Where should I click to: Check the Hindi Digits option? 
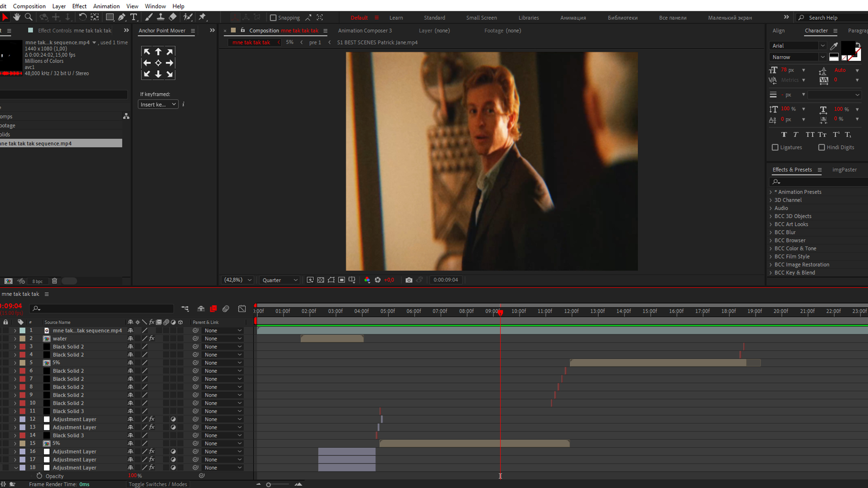(821, 147)
